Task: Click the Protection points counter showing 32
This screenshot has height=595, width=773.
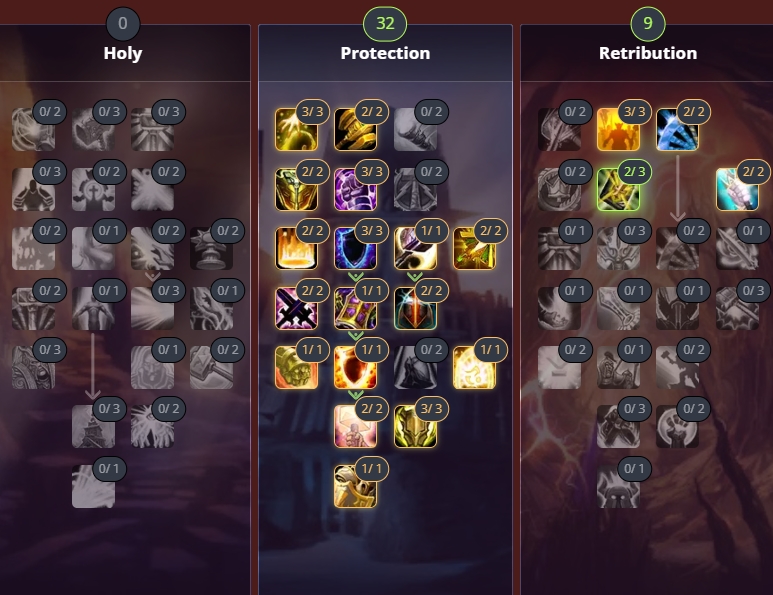Action: click(385, 23)
